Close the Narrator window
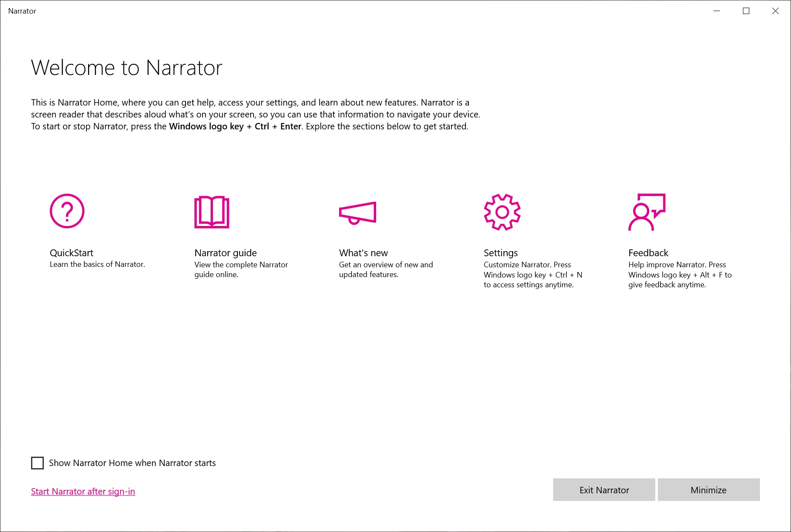The height and width of the screenshot is (532, 791). [x=775, y=11]
